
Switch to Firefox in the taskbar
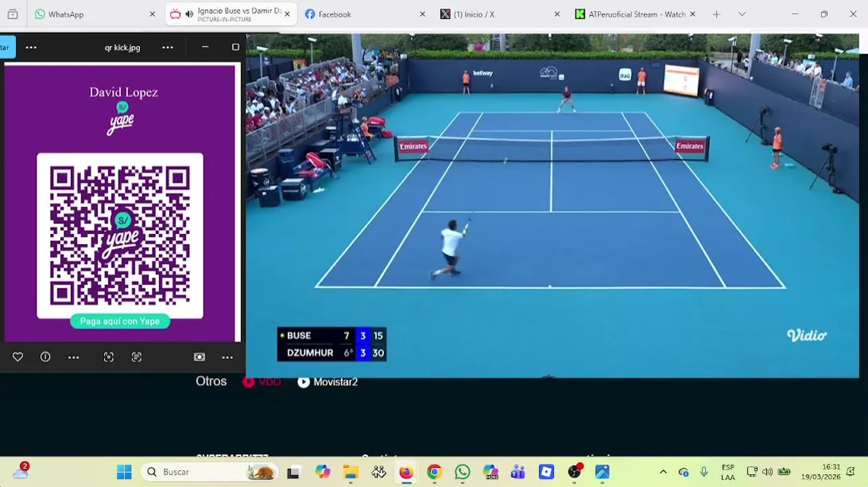(406, 471)
